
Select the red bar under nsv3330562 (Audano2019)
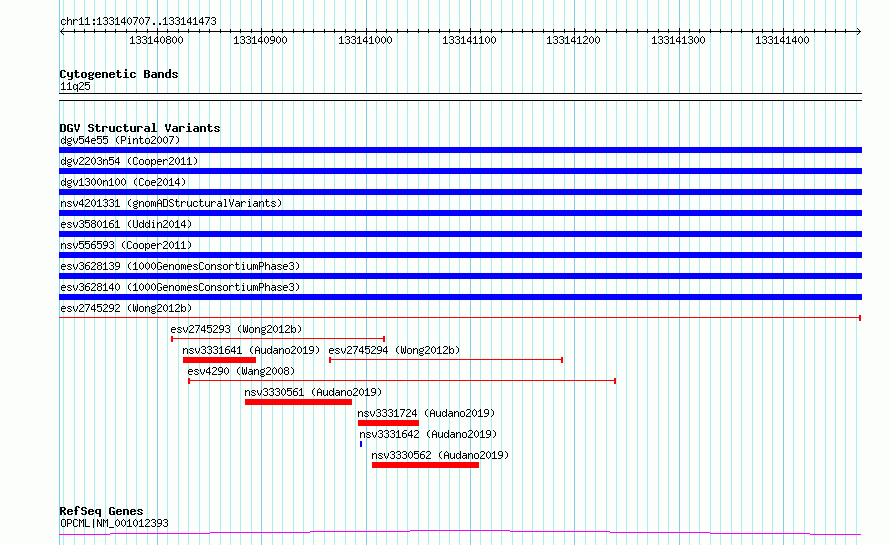(x=426, y=465)
